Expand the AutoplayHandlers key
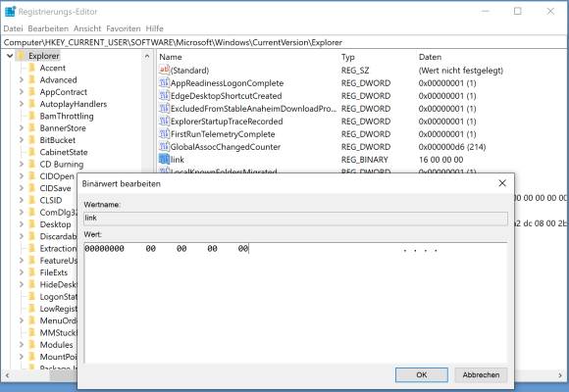The height and width of the screenshot is (392, 569). pos(21,104)
